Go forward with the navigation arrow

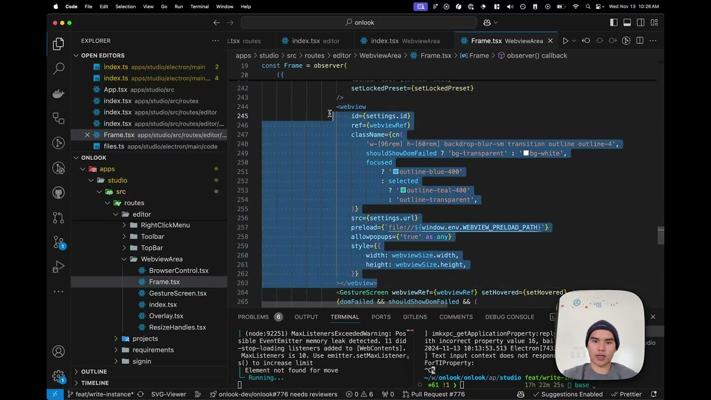(x=230, y=22)
